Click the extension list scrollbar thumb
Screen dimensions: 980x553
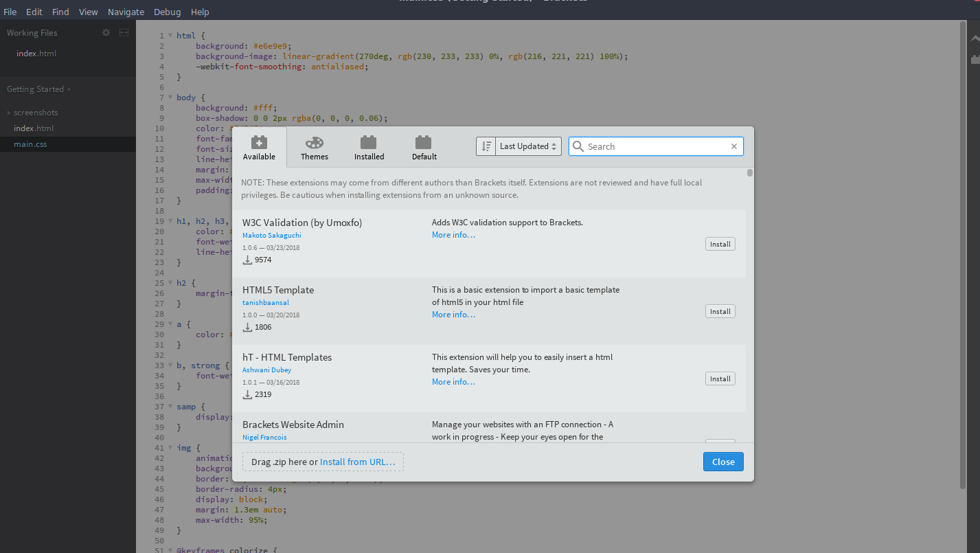[750, 173]
